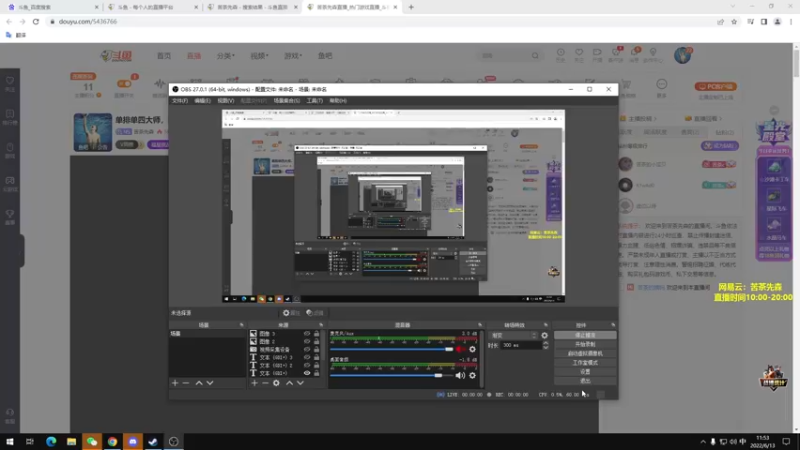Open the scene transition type dropdown
This screenshot has height=450, width=800.
click(x=513, y=335)
